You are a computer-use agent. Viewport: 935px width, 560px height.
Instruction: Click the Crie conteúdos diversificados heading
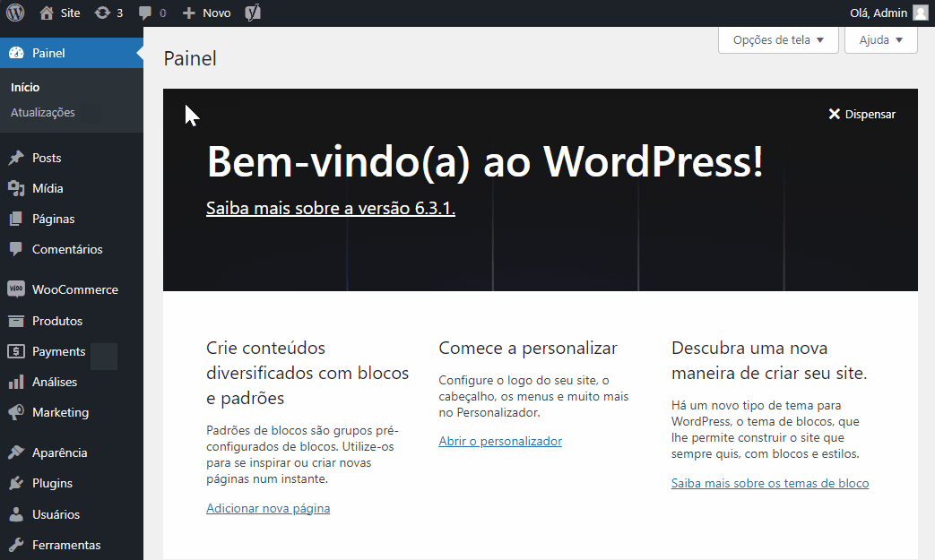pyautogui.click(x=307, y=373)
